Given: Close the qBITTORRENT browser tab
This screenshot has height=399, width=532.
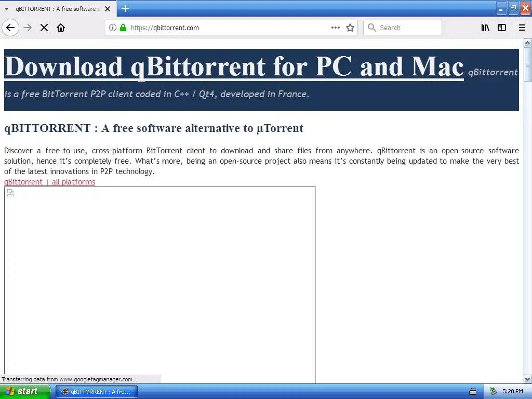Looking at the screenshot, I should (x=108, y=9).
